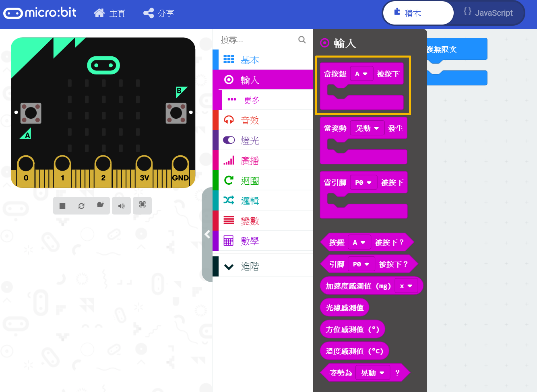Click the 迴圈 loop arrow icon
The image size is (537, 392).
[x=229, y=180]
